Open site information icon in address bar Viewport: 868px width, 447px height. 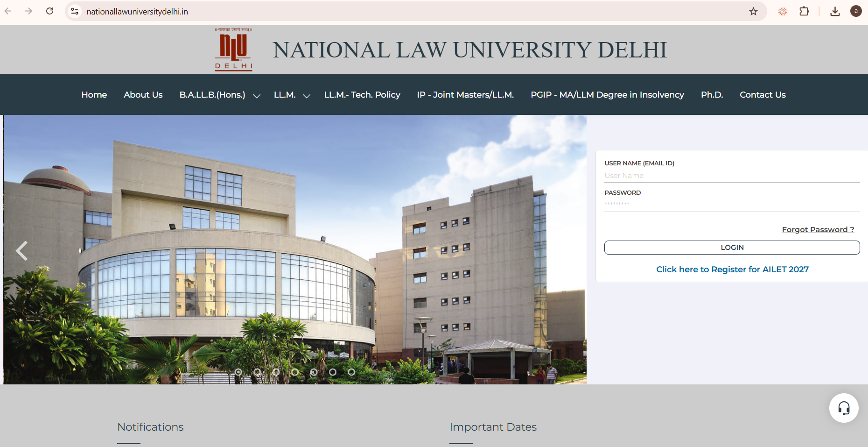point(75,11)
